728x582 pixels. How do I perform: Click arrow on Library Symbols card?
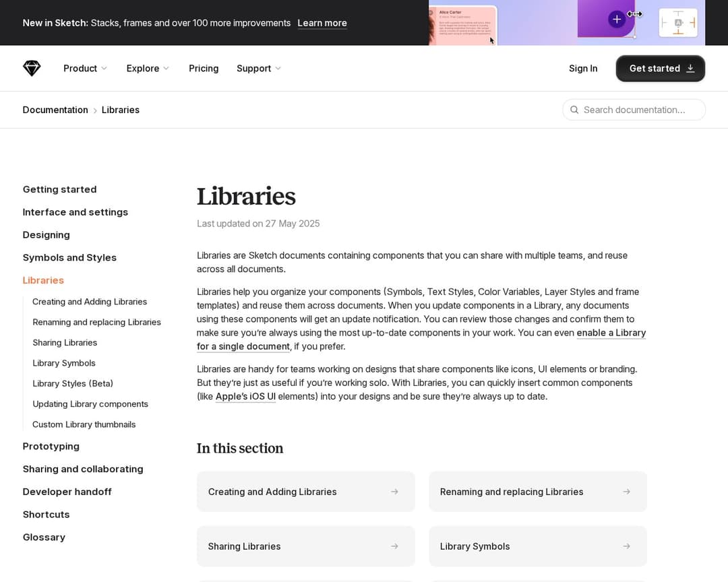626,546
